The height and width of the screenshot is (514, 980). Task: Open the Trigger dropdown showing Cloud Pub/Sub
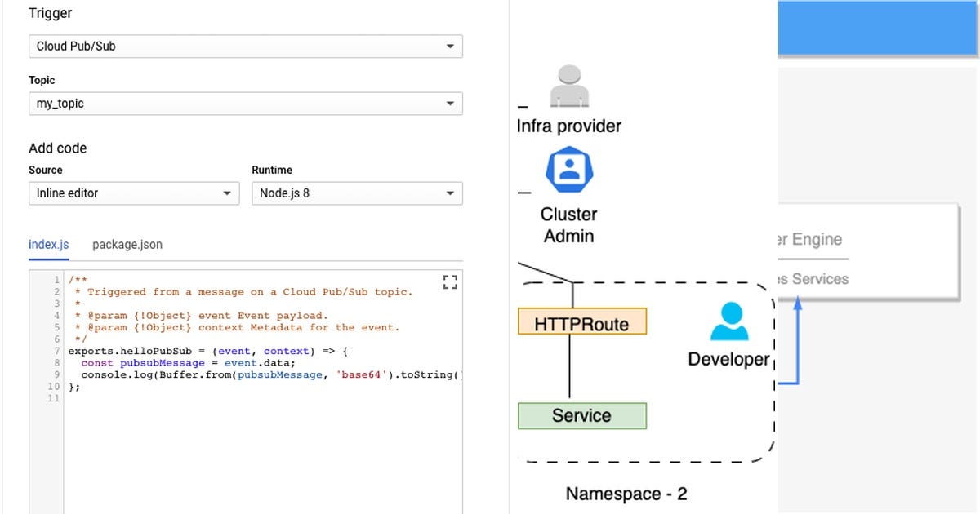click(245, 47)
